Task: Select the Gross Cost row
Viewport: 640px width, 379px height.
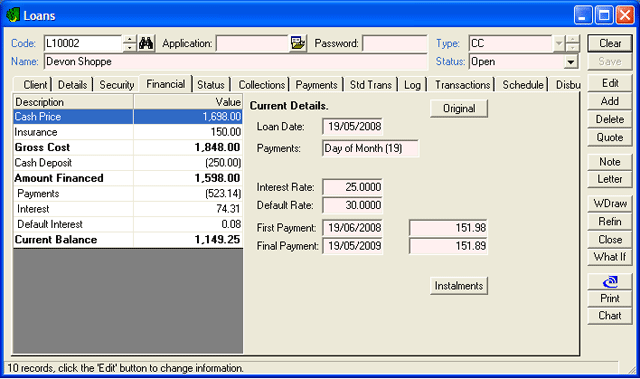Action: (x=128, y=147)
